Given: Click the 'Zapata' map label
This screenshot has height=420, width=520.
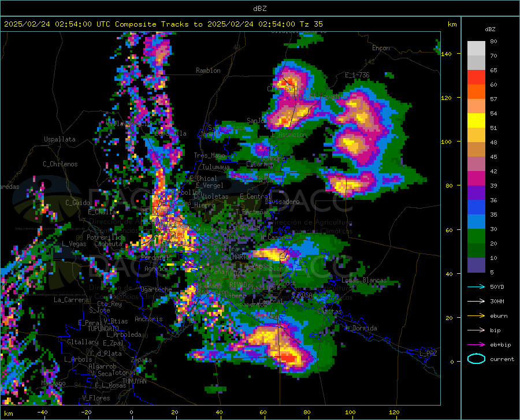Looking at the screenshot, I should (x=142, y=360).
